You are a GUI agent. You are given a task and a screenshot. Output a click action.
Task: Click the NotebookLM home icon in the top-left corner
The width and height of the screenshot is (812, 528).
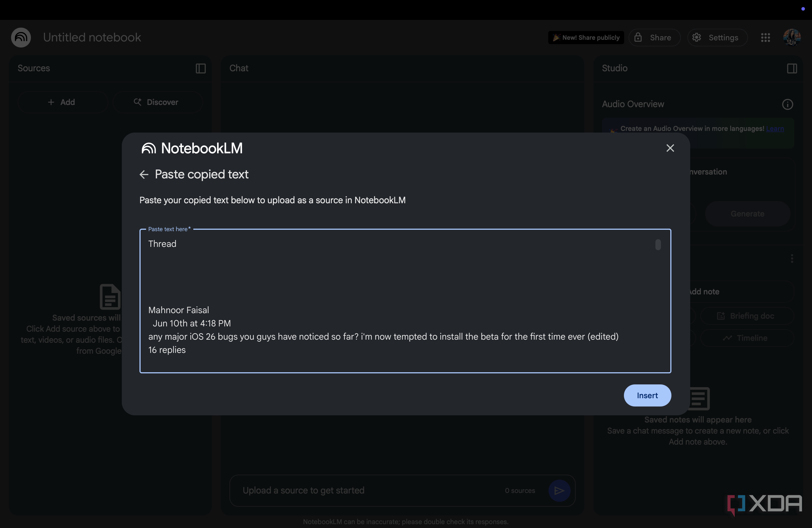pos(21,38)
